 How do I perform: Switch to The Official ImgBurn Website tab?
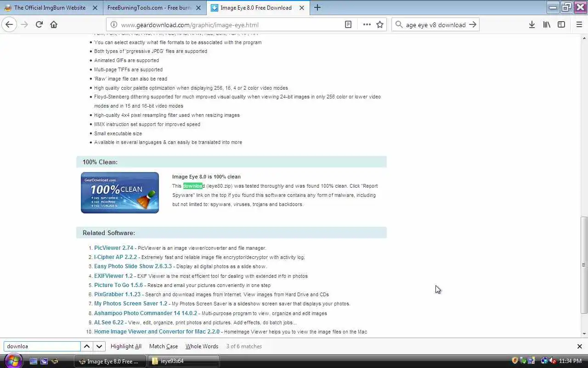point(50,8)
